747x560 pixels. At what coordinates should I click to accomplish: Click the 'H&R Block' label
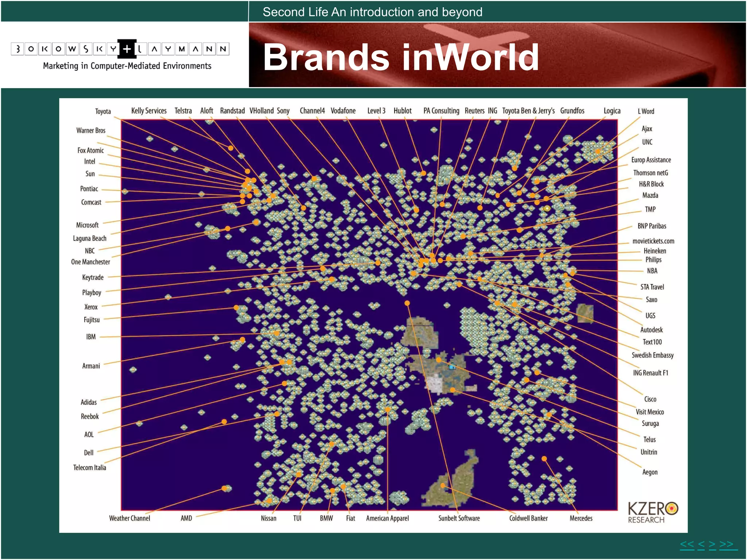tap(651, 184)
